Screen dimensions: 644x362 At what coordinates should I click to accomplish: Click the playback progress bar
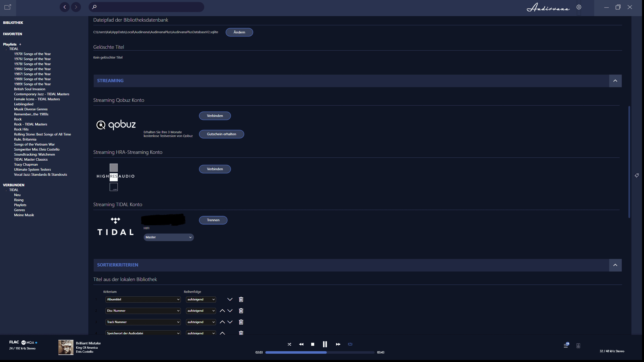point(319,352)
